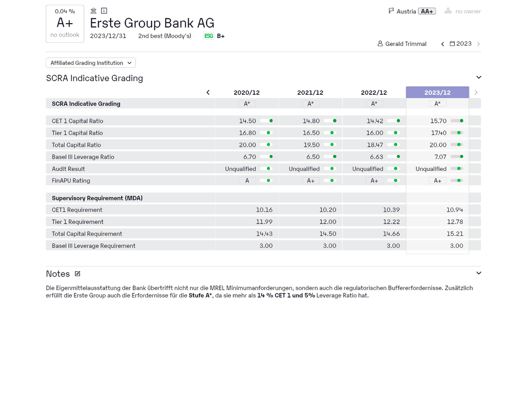
Task: Open the Affiliated Grading Institution dropdown
Action: click(x=91, y=63)
